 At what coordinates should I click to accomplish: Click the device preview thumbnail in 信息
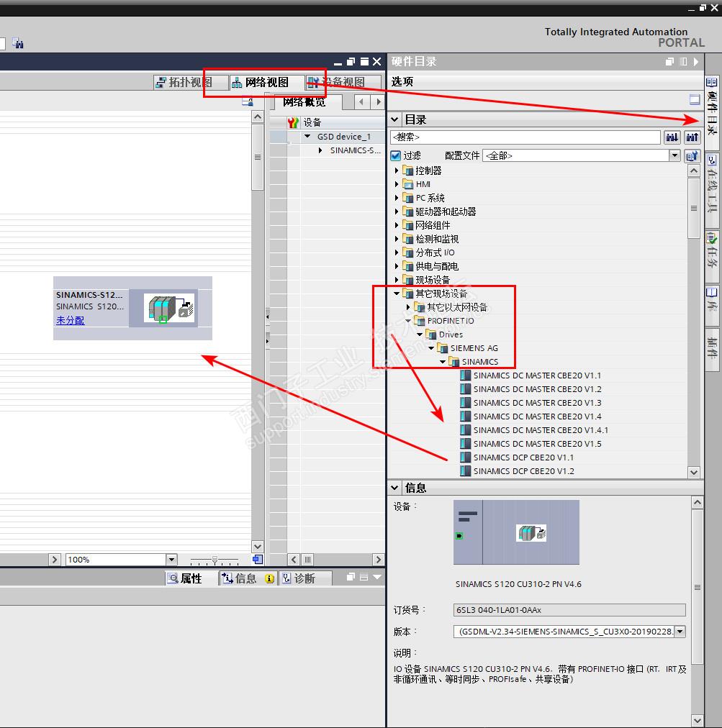[x=516, y=532]
